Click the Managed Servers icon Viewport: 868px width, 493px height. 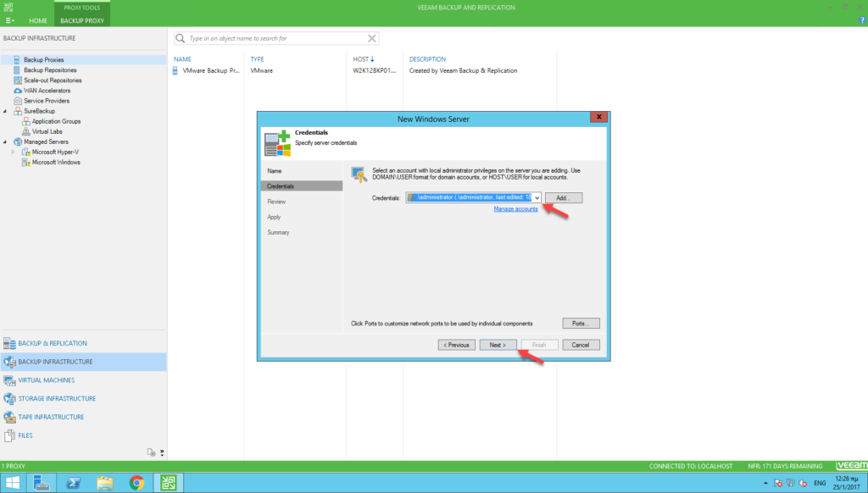coord(18,141)
